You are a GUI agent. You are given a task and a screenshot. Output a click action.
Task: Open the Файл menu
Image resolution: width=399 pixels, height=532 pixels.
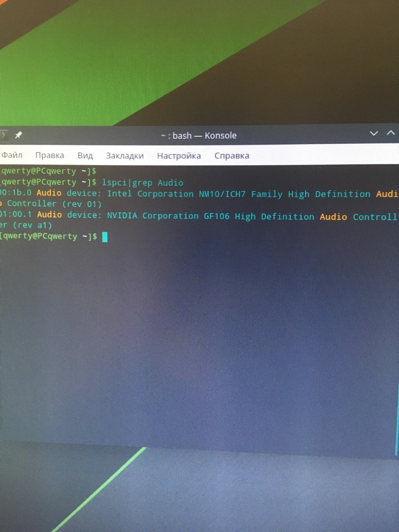point(12,155)
